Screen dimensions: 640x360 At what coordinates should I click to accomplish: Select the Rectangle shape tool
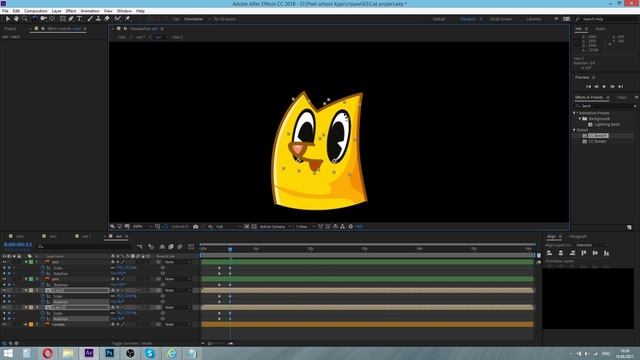coord(62,19)
